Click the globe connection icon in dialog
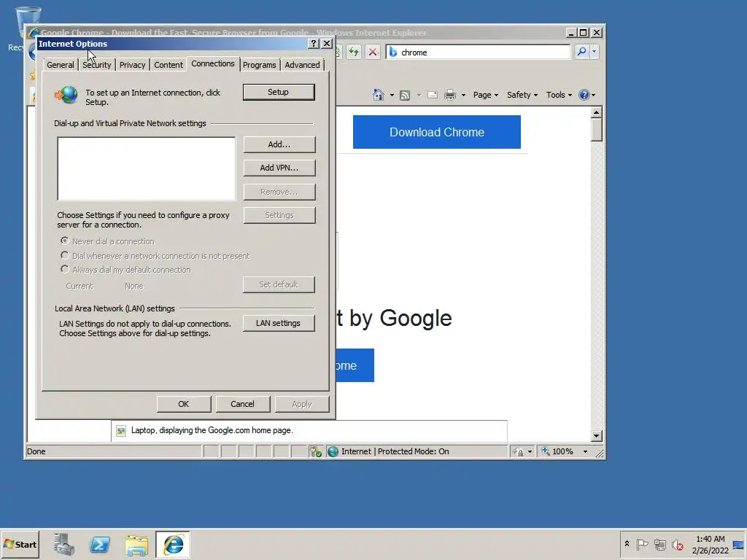747x560 pixels. (x=66, y=95)
